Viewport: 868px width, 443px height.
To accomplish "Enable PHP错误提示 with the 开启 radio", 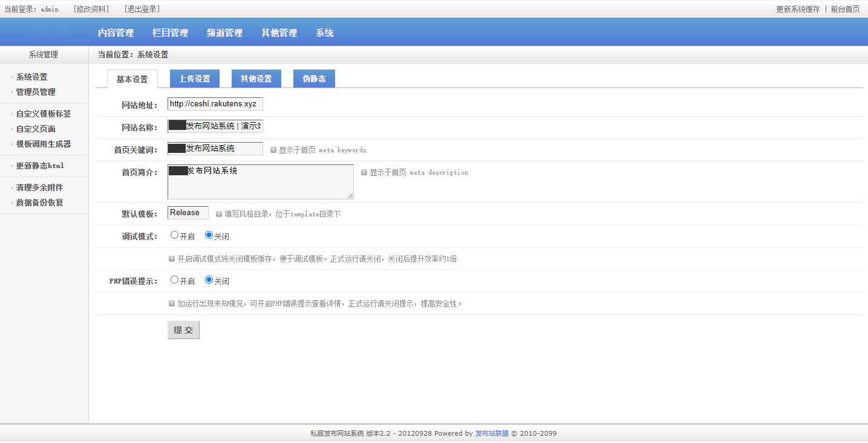I will 174,280.
